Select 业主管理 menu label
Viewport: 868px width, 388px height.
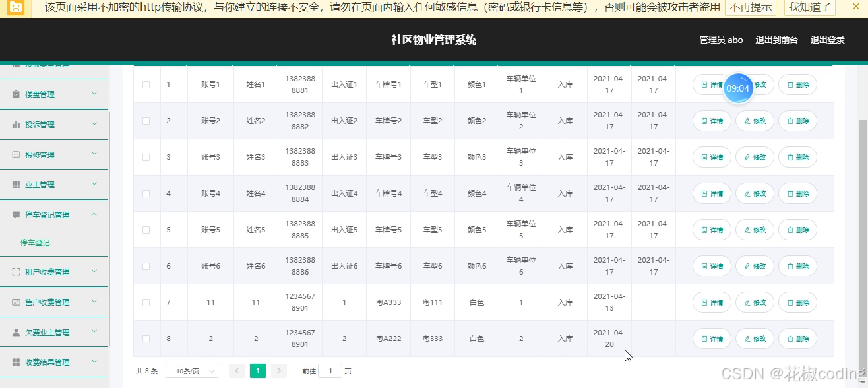(x=40, y=185)
